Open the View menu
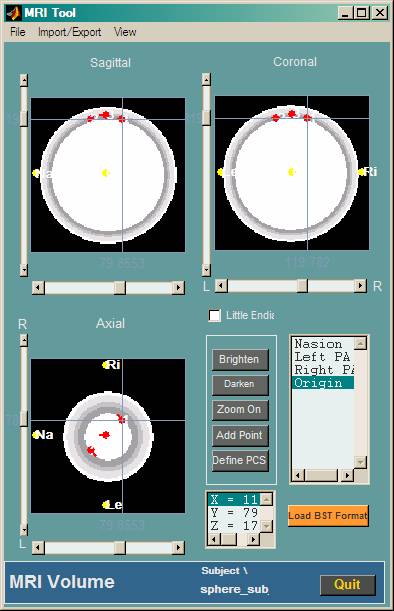 tap(125, 32)
